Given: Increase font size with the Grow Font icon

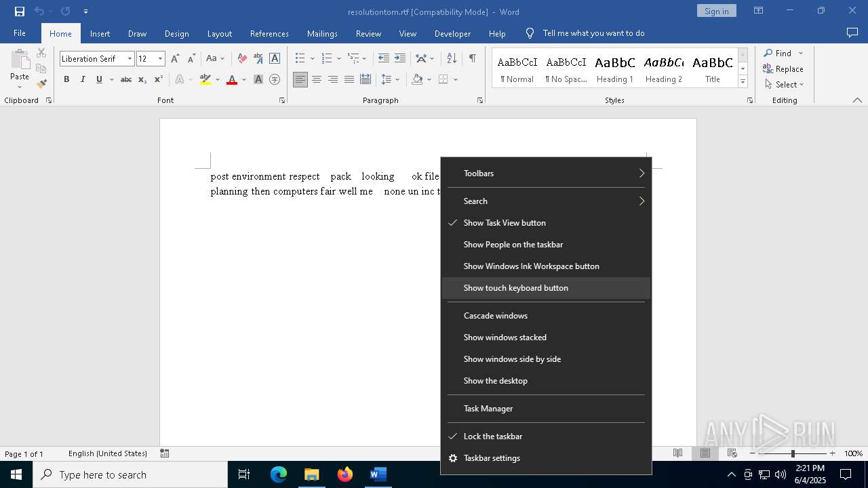Looking at the screenshot, I should (x=176, y=58).
